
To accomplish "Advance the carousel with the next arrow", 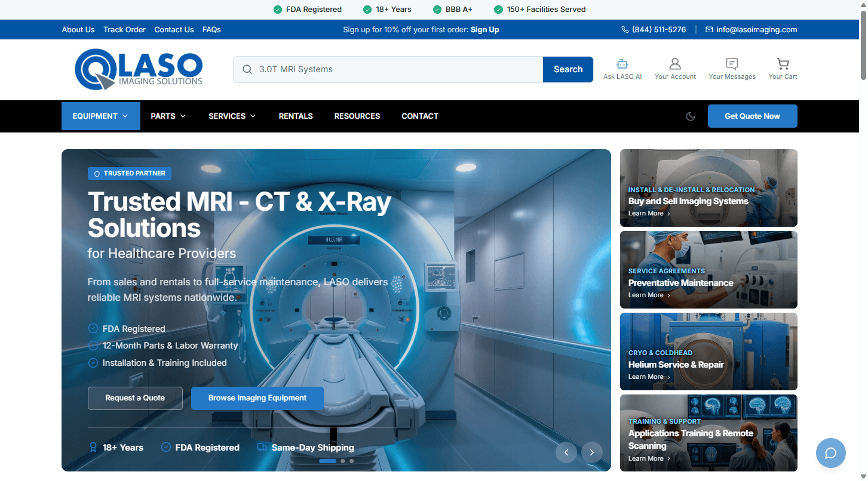I will tap(592, 452).
